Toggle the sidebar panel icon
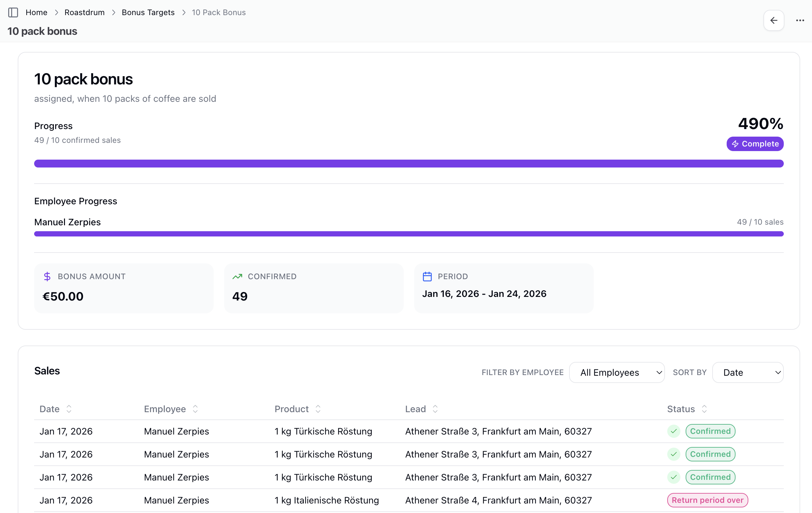Image resolution: width=812 pixels, height=513 pixels. [x=13, y=12]
